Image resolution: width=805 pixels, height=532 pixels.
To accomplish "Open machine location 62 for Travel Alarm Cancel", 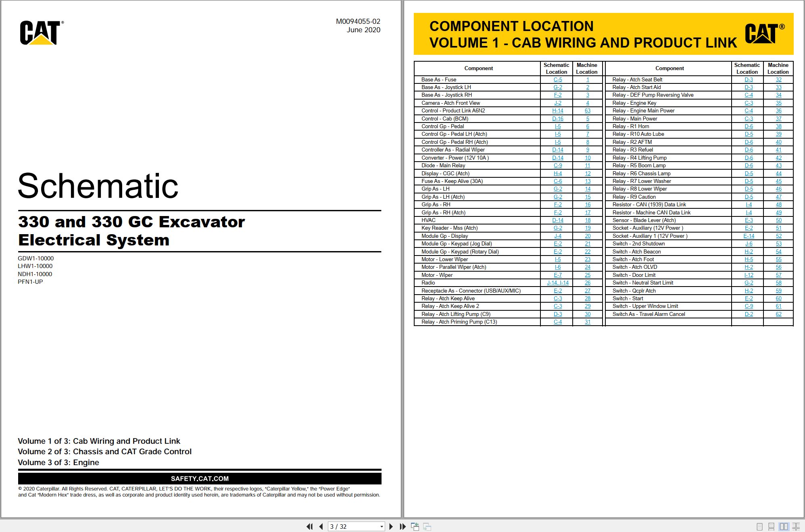I will click(x=778, y=314).
